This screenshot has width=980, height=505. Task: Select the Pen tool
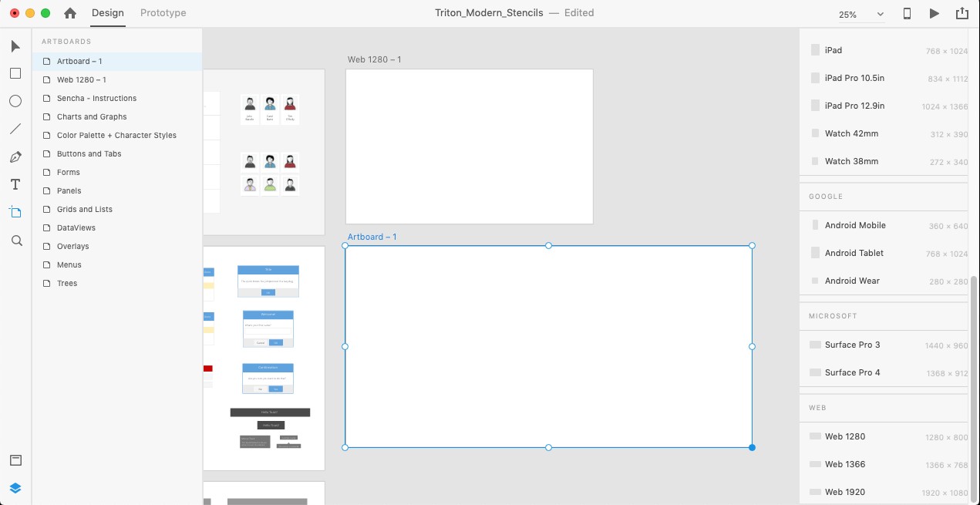[x=15, y=157]
